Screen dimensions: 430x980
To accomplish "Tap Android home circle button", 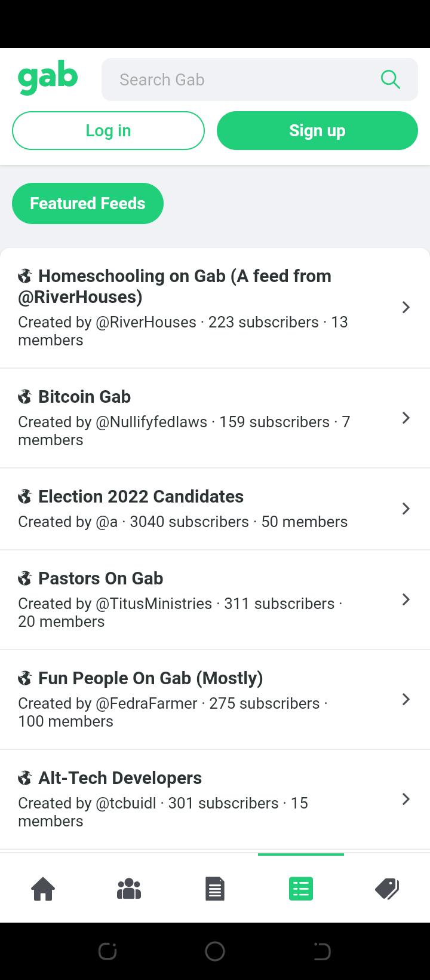I will (x=215, y=951).
